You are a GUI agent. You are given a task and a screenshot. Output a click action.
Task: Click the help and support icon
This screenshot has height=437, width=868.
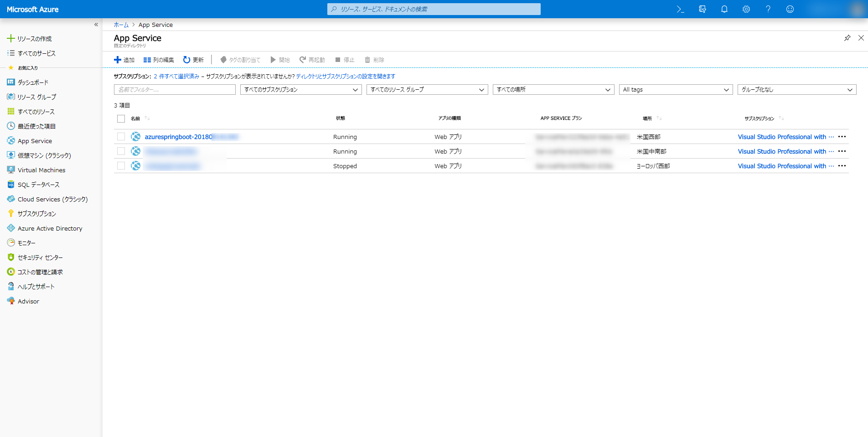11,286
